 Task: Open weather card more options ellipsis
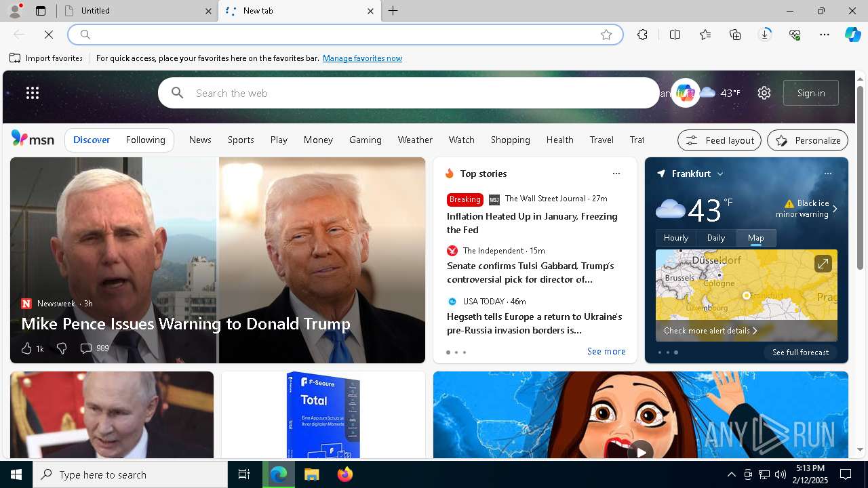[x=828, y=174]
